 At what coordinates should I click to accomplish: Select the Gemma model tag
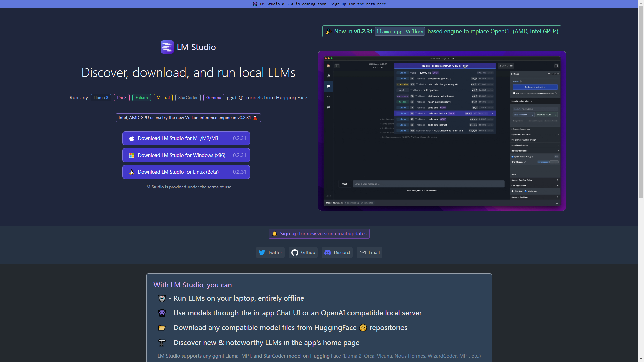213,98
